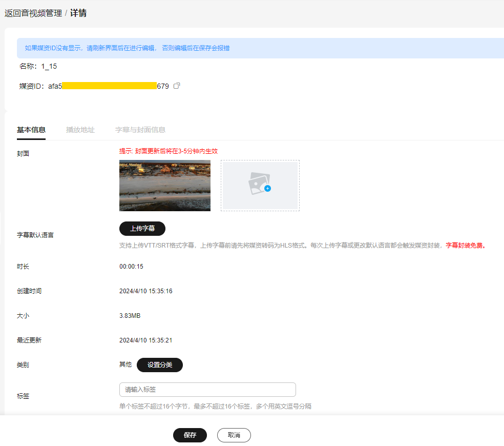The height and width of the screenshot is (446, 504).
Task: Click the 最近更新 field label
Action: pos(29,340)
